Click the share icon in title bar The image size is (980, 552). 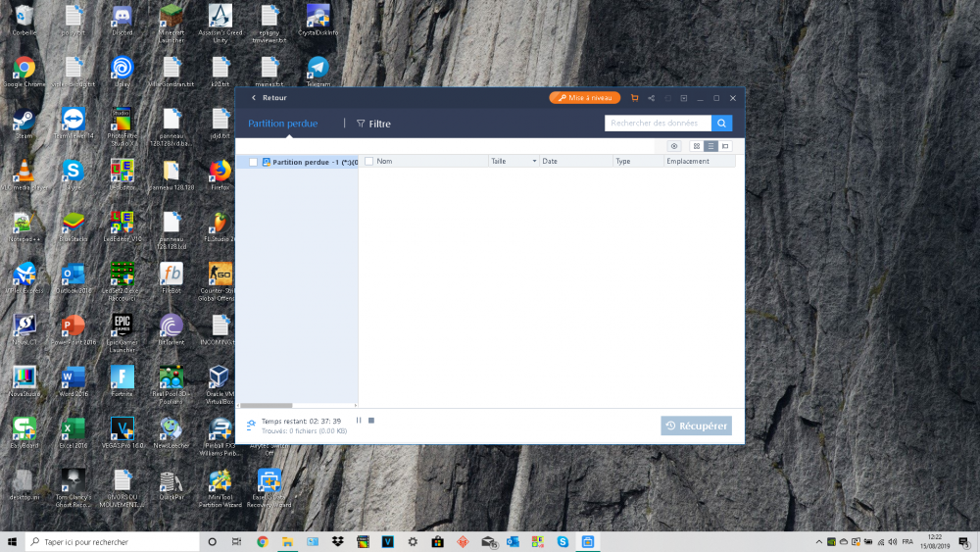[651, 98]
